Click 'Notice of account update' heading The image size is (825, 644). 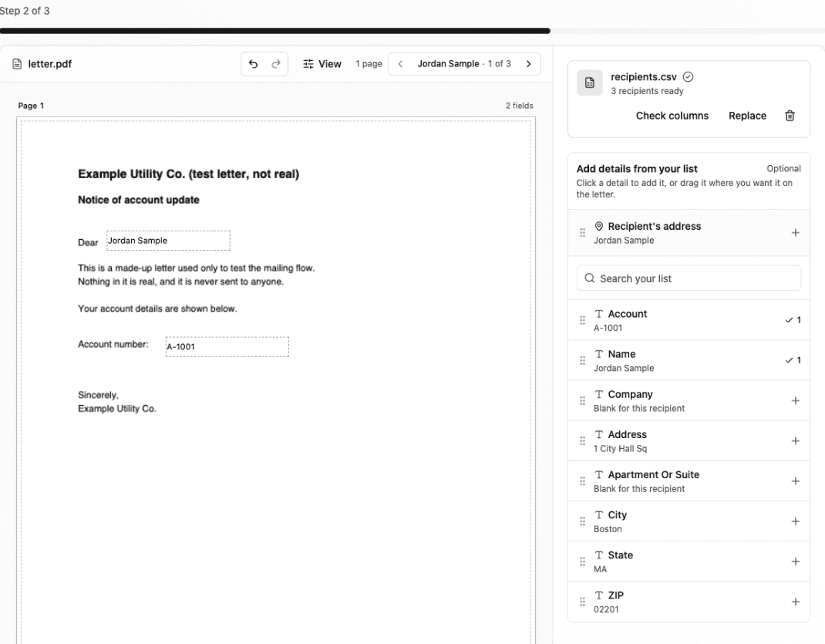pos(138,200)
